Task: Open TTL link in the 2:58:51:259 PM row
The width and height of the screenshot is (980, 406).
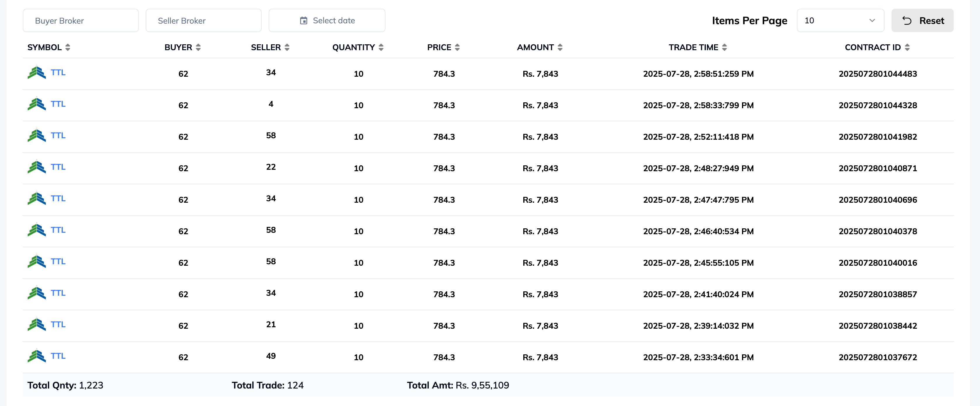Action: pos(58,72)
